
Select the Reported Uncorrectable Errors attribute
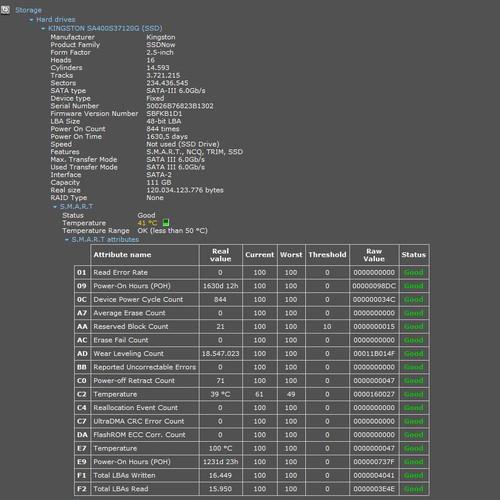click(144, 367)
